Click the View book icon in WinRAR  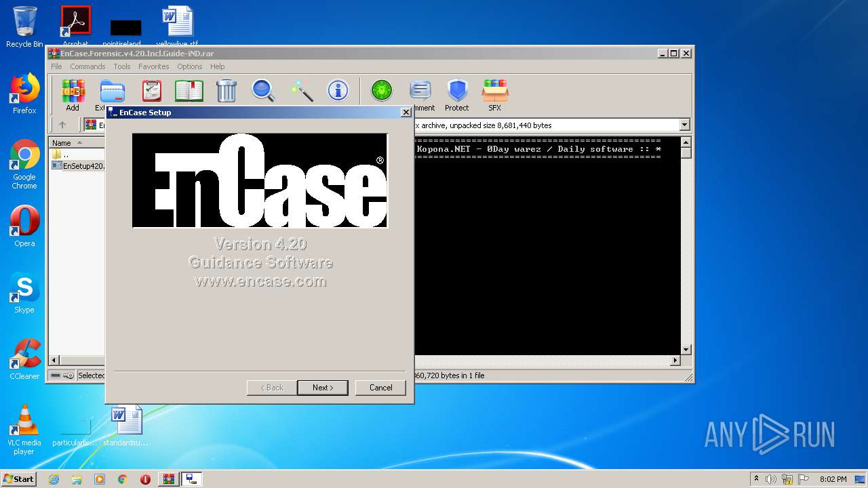189,90
